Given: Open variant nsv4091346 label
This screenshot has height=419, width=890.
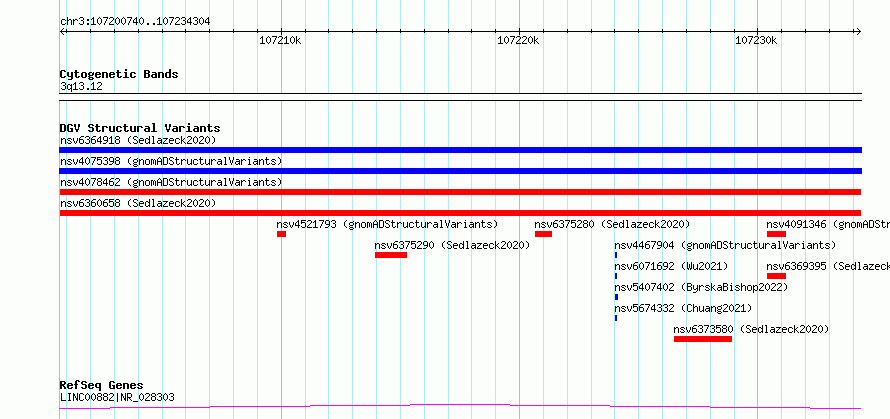Looking at the screenshot, I should 828,224.
